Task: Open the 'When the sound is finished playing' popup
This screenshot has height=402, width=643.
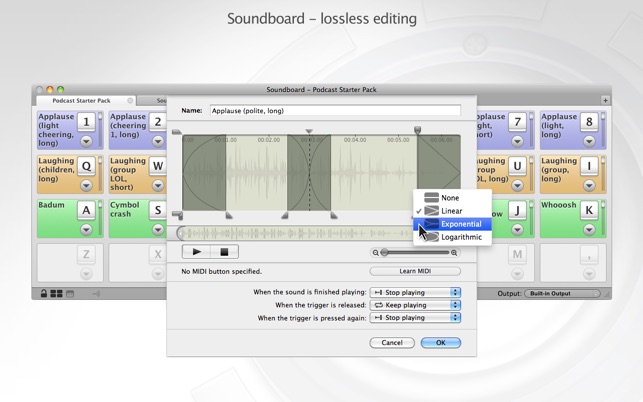Action: click(415, 292)
